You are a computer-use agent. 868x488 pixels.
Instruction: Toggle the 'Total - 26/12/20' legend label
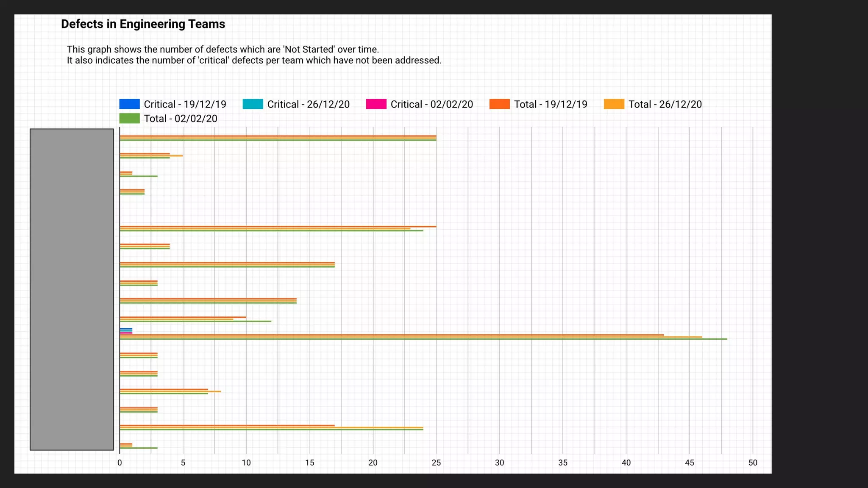click(x=665, y=104)
